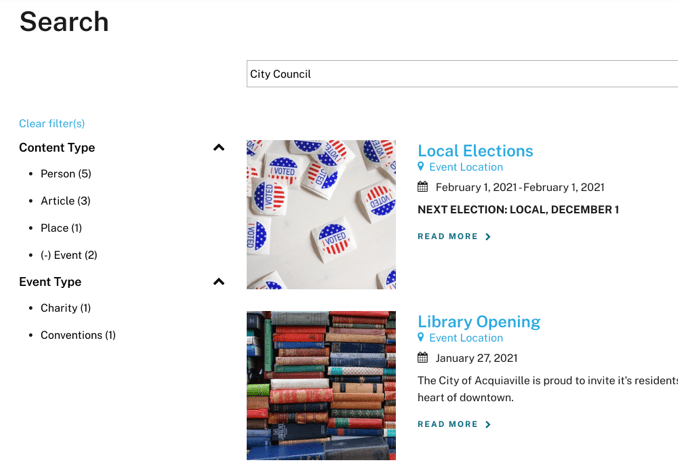Collapse the Content Type filter section
This screenshot has height=472, width=678.
(219, 148)
